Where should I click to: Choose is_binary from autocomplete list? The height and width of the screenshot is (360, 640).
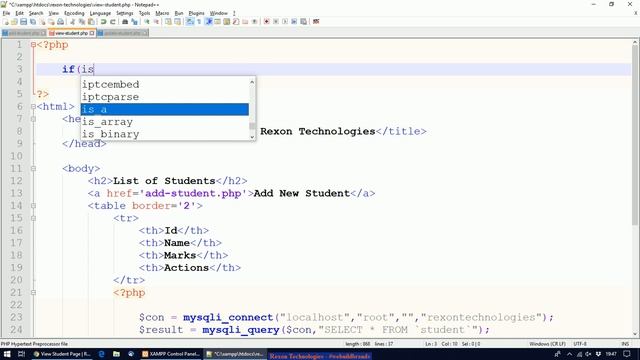coord(165,134)
